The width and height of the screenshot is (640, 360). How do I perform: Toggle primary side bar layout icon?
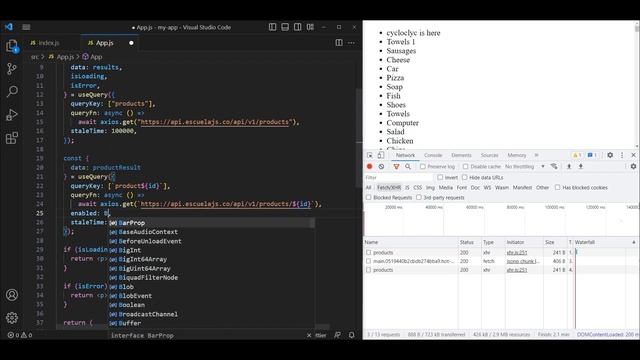click(272, 27)
